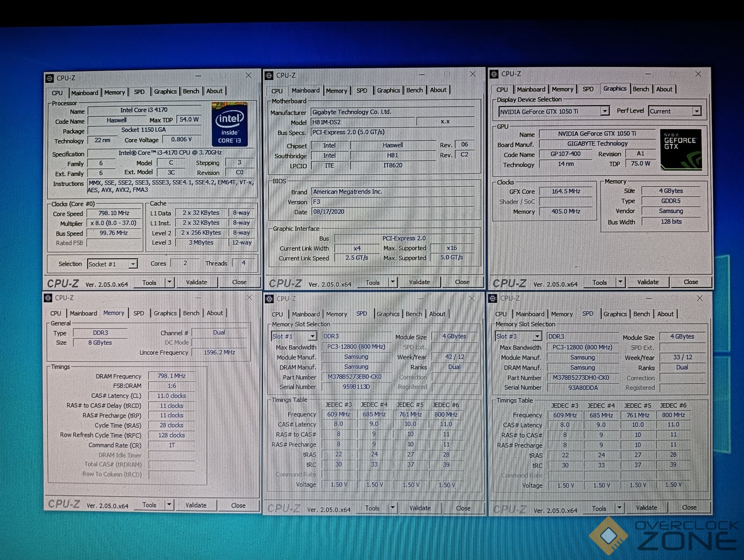Click Cycle Time (tRAS) '28 clocks'
The width and height of the screenshot is (744, 560).
[171, 426]
